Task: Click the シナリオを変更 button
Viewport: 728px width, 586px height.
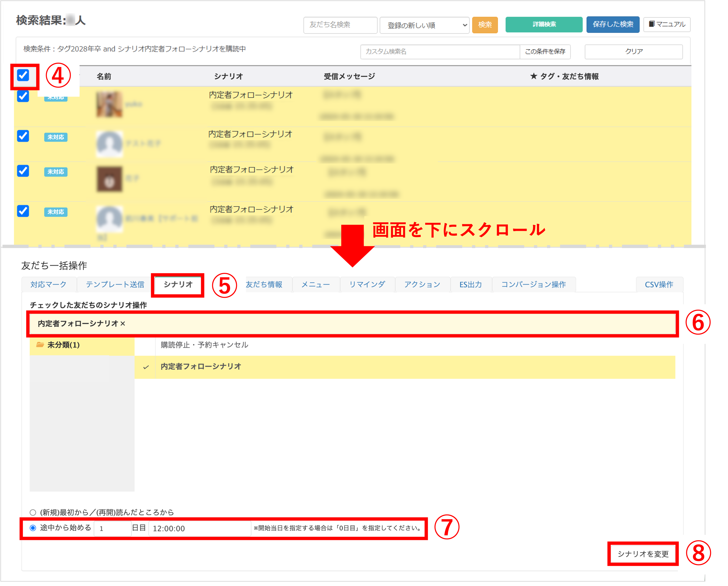Action: 643,554
